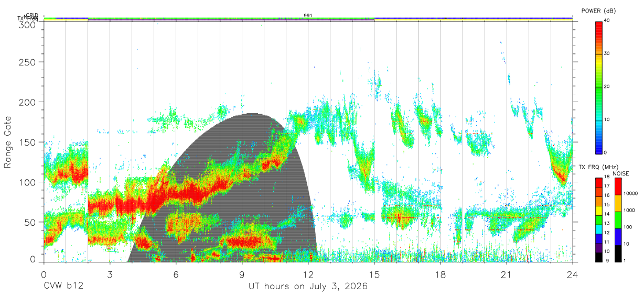Select the red 18 MHz frequency swatch

point(599,182)
